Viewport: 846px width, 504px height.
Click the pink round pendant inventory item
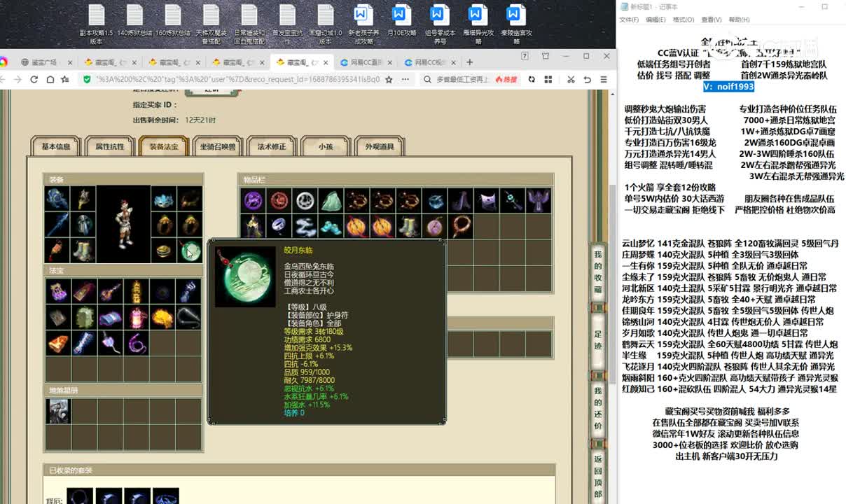[x=434, y=226]
